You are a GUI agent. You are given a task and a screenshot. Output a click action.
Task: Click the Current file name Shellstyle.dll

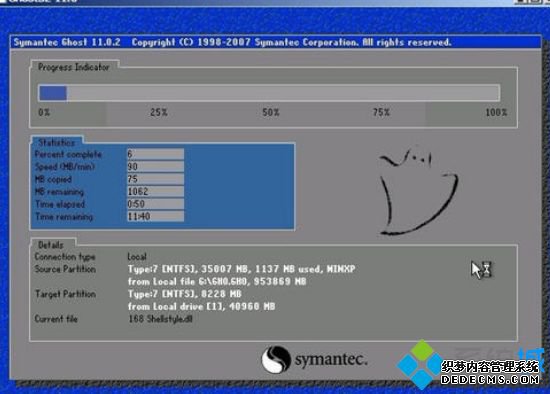169,319
